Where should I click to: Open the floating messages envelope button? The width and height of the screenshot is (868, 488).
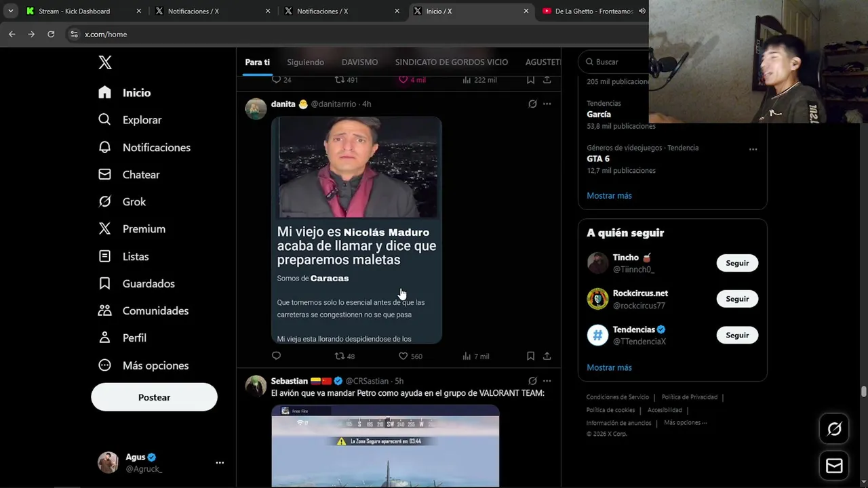pos(834,466)
